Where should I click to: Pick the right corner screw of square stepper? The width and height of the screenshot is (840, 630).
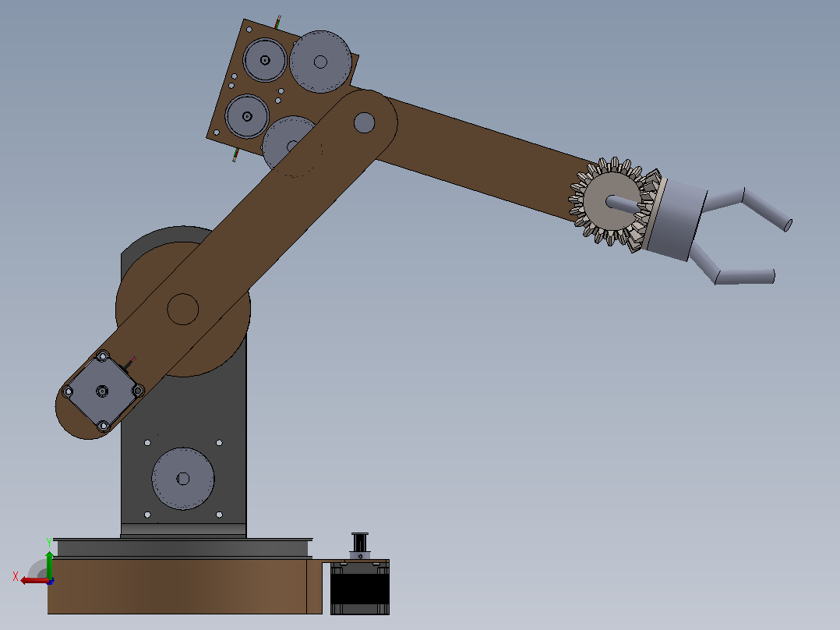point(138,391)
